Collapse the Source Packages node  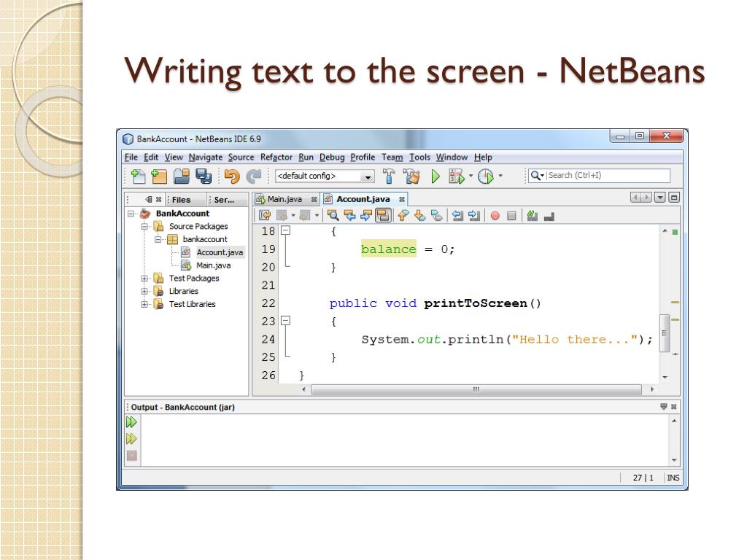144,227
